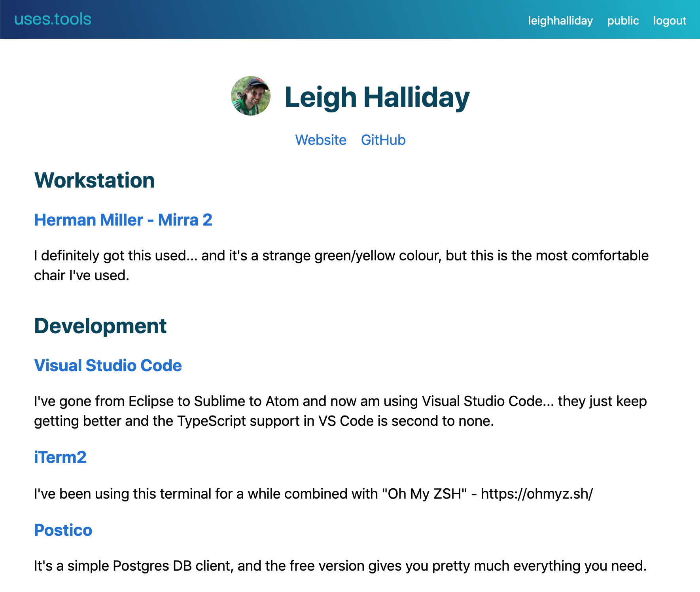This screenshot has width=700, height=592.
Task: Open the Website link under the name
Action: (x=321, y=140)
